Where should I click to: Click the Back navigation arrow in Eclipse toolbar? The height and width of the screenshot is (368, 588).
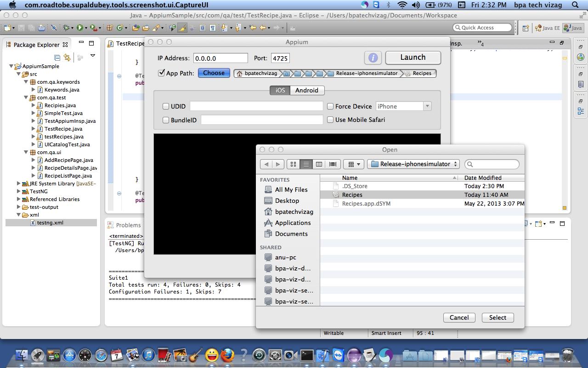(263, 28)
